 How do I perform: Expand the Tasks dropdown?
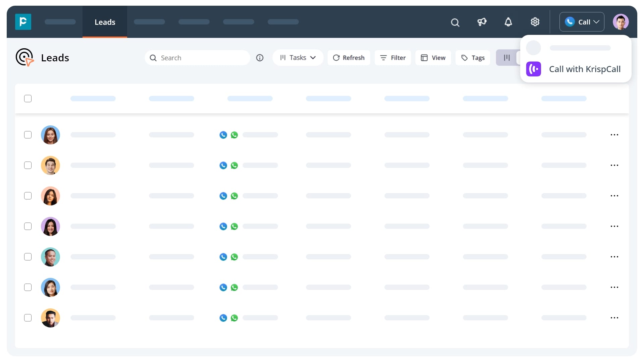pyautogui.click(x=298, y=58)
